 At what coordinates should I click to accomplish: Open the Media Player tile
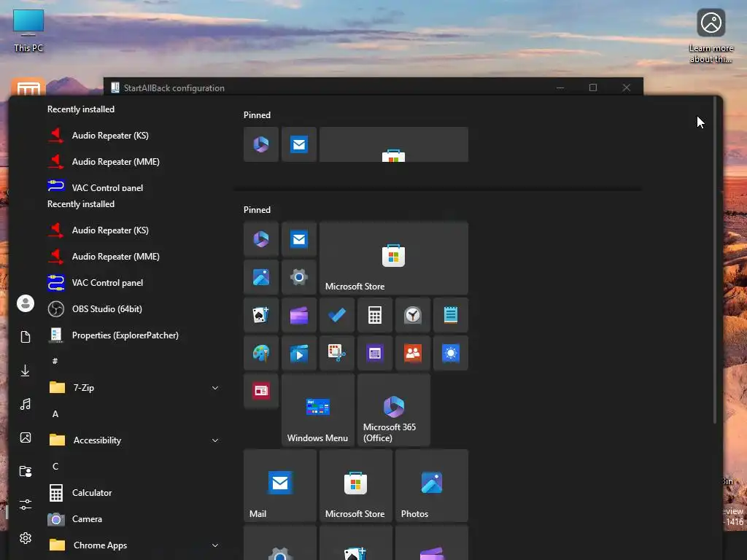coord(298,353)
